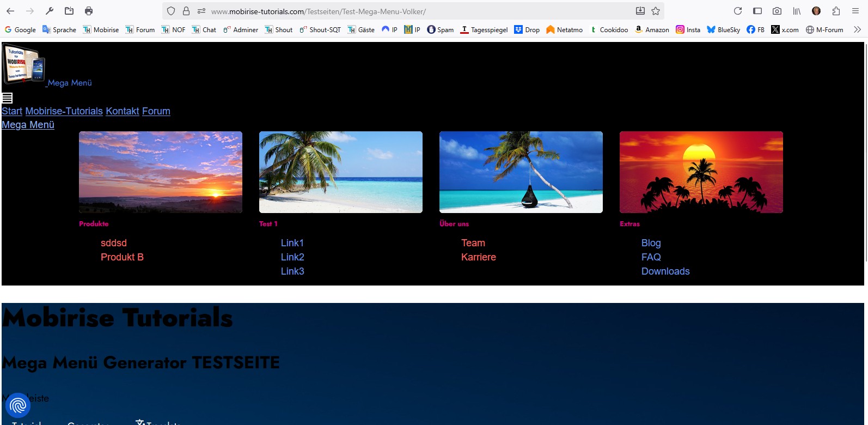Open the Chat bookmark
The width and height of the screenshot is (868, 425).
click(204, 30)
